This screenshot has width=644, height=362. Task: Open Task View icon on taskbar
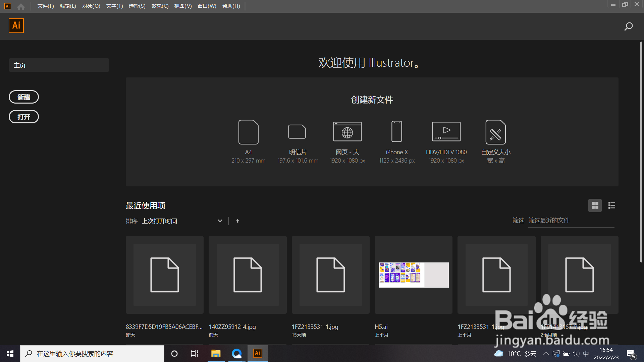coord(195,354)
